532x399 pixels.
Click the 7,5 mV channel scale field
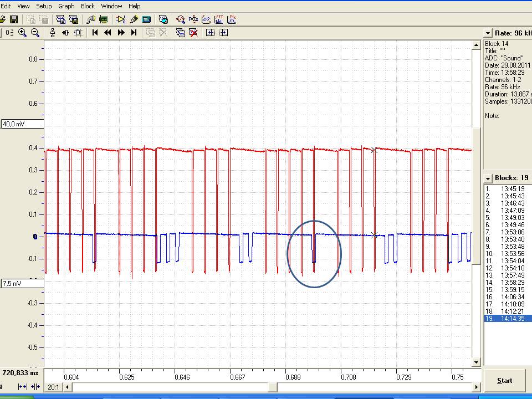coord(23,283)
